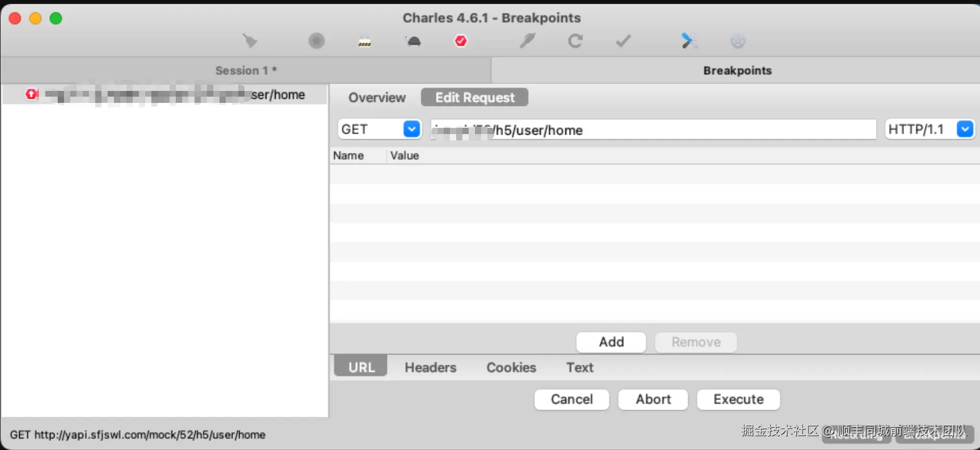Image resolution: width=980 pixels, height=450 pixels.
Task: Toggle SSL proxying icon in toolbar
Action: tap(365, 41)
